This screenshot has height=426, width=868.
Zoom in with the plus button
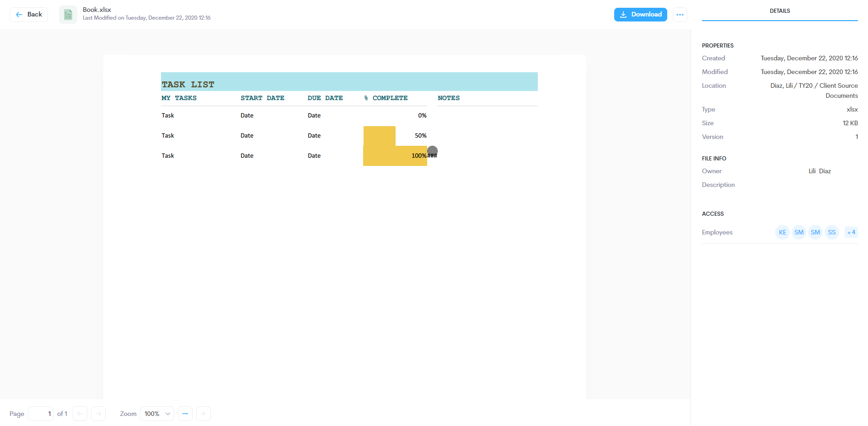tap(204, 414)
